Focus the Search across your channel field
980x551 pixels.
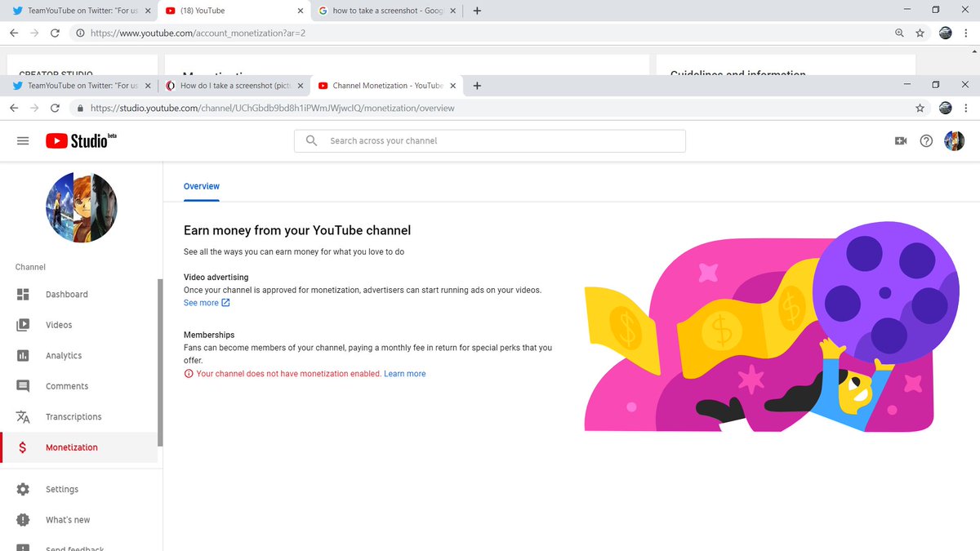[490, 140]
